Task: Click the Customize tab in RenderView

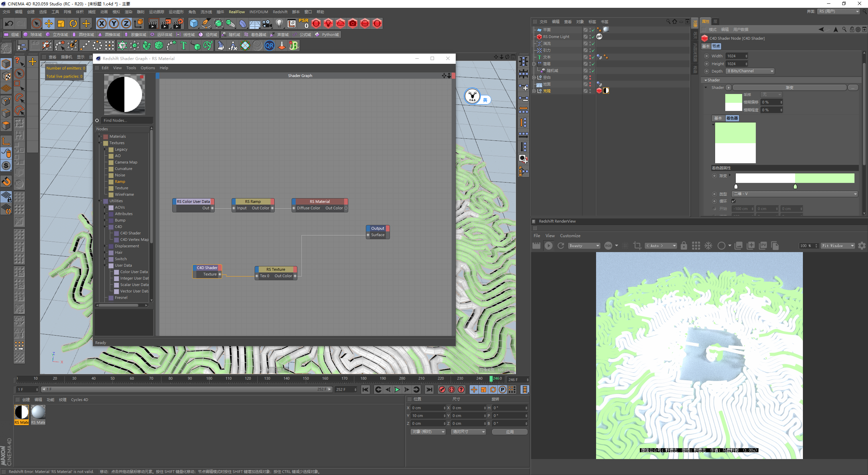Action: [571, 235]
